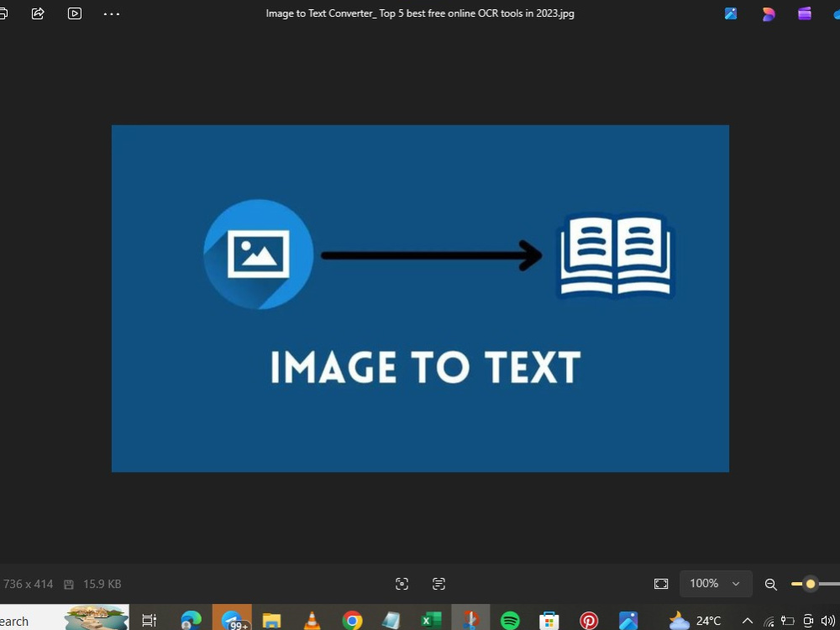This screenshot has height=630, width=840.
Task: Open File Explorer from taskbar
Action: click(x=271, y=621)
